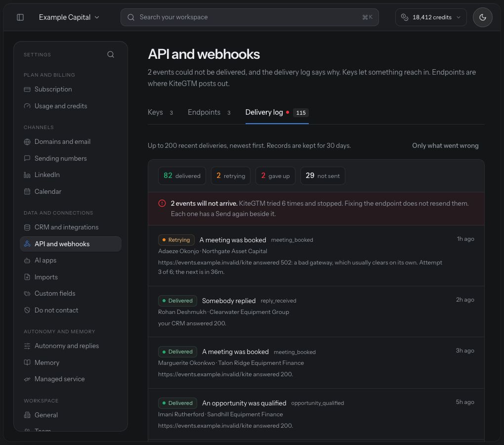
Task: Click the reply_received event code
Action: [278, 301]
